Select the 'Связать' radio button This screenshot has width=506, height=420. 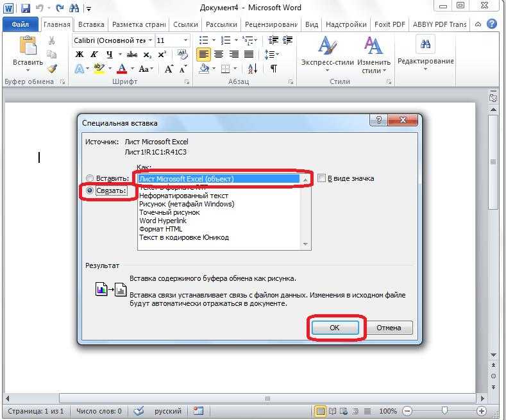[89, 190]
